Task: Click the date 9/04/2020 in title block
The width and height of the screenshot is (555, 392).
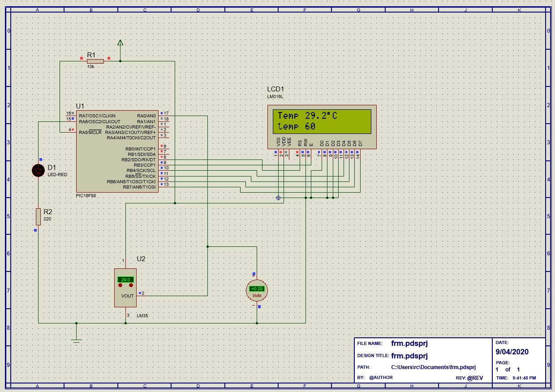Action: point(512,352)
